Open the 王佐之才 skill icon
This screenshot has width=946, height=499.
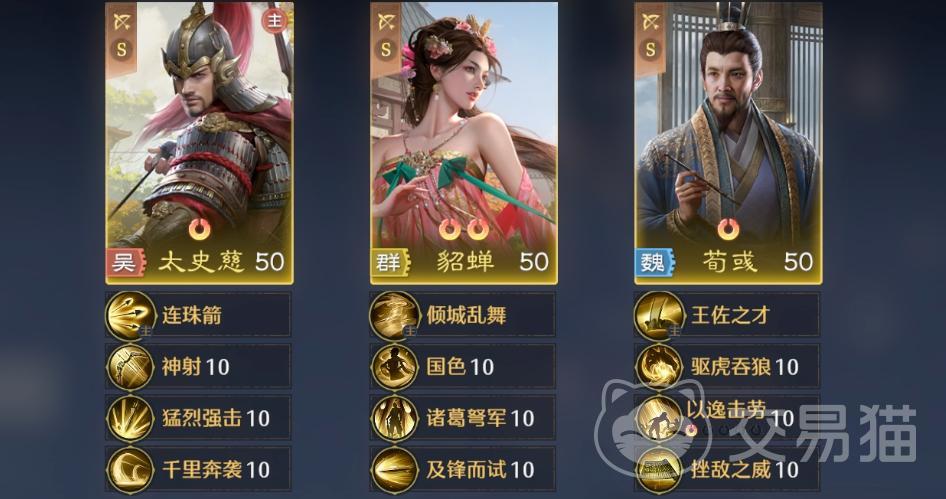(659, 315)
